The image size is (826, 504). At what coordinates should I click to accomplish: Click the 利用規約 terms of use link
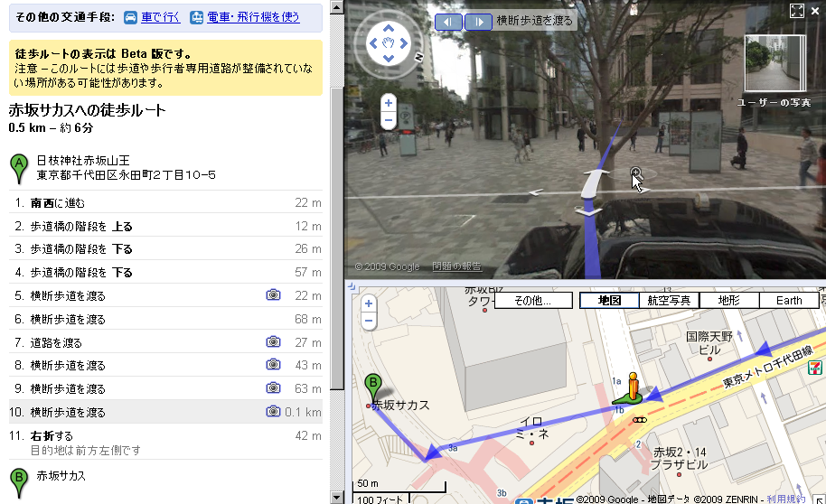pyautogui.click(x=786, y=499)
